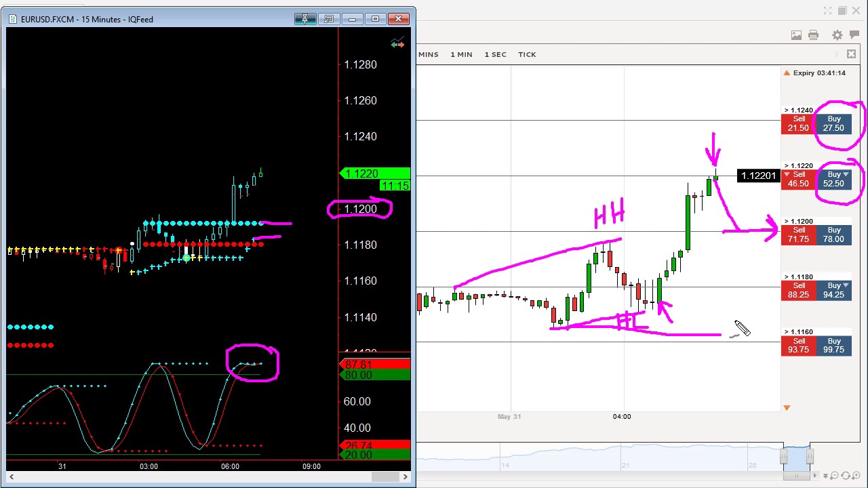Screen dimensions: 868x488
Task: Click the navigator scroll-right arrow
Action: [x=814, y=476]
